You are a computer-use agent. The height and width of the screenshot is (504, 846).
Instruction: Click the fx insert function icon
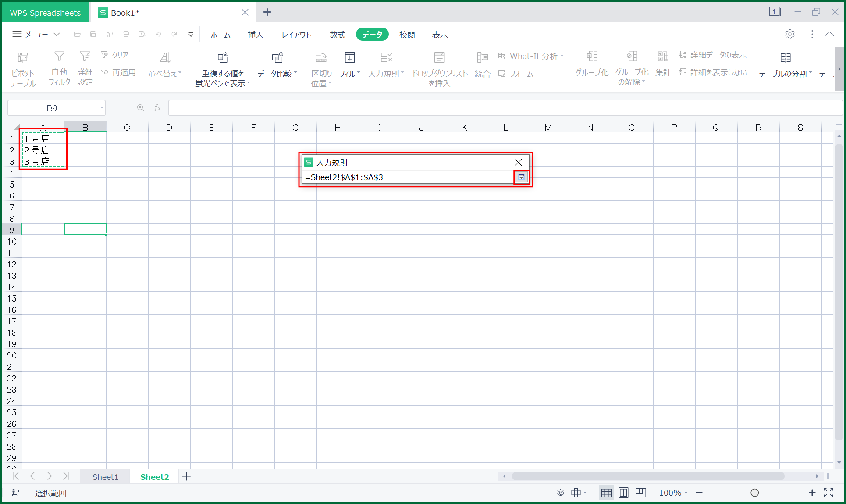[157, 108]
